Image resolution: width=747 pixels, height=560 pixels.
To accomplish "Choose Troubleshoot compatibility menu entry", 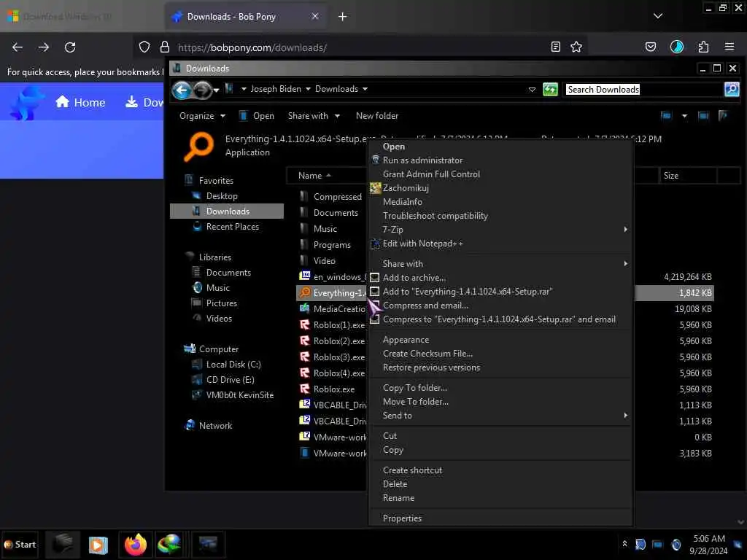I will 435,216.
